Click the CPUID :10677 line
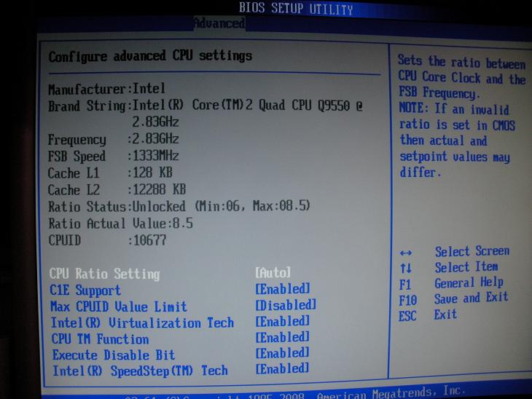Screen dimensions: 532x399 tap(107, 240)
